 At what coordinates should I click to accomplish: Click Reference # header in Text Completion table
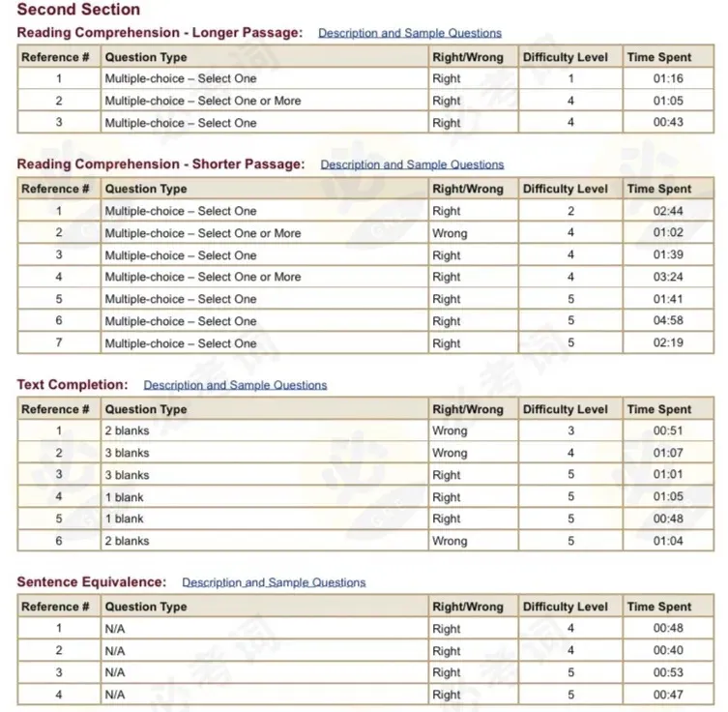[56, 409]
